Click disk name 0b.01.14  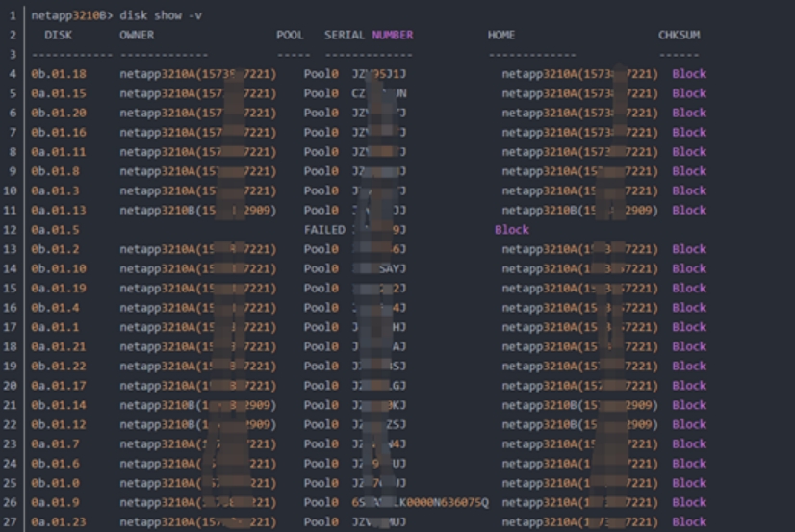[x=59, y=405]
